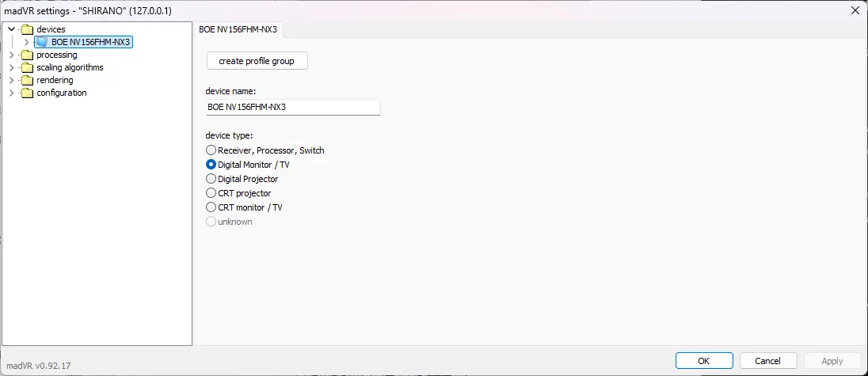The image size is (868, 376).
Task: Select CRT monitor / TV option
Action: (211, 207)
